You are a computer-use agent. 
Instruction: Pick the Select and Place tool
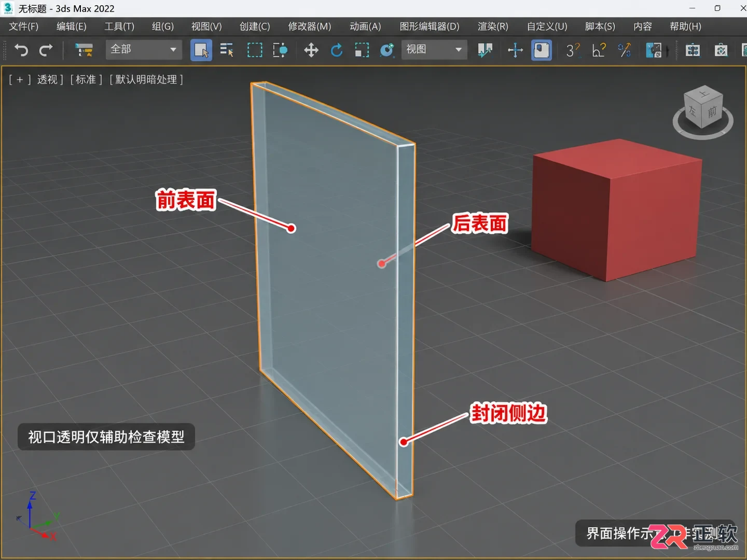click(387, 50)
